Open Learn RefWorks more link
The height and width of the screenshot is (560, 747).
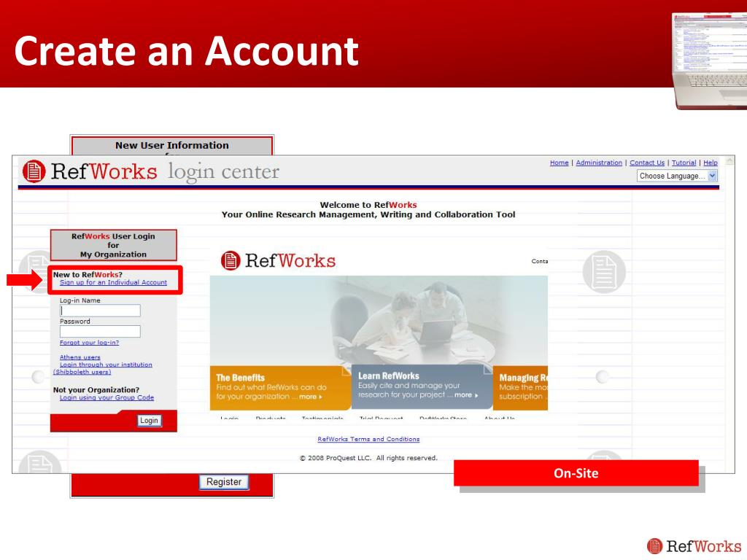[466, 394]
